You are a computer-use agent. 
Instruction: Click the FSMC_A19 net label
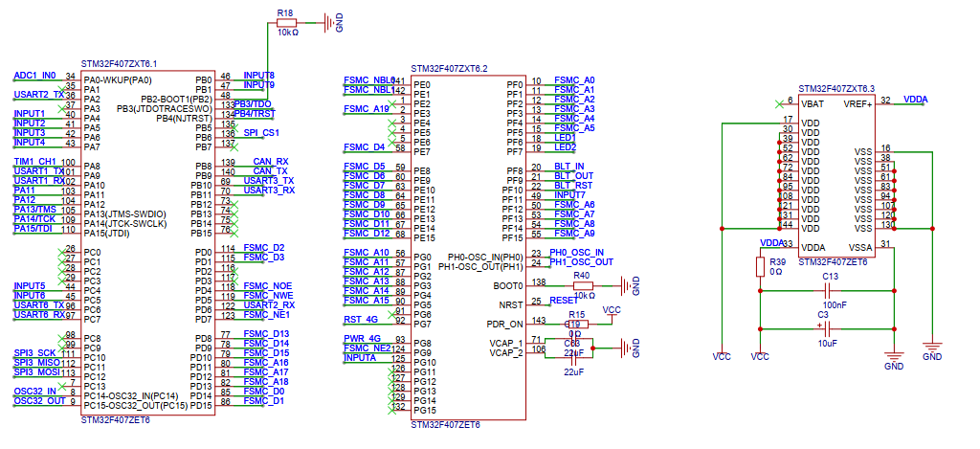(x=367, y=109)
